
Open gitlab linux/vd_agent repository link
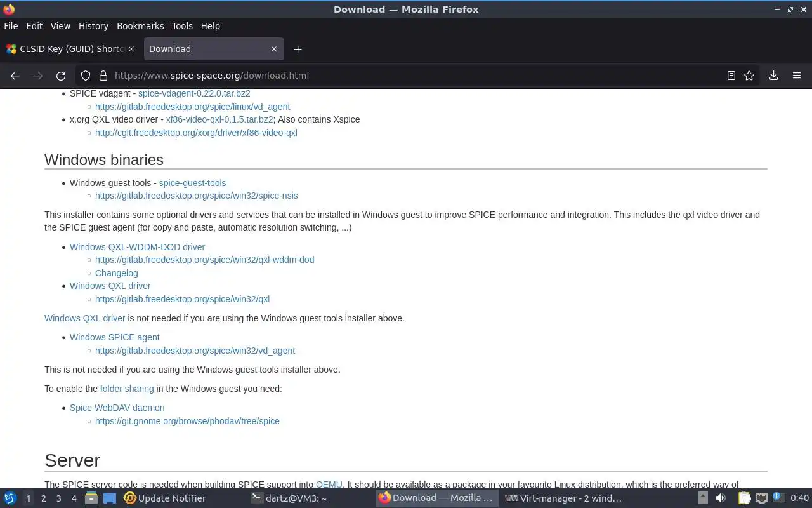(x=192, y=107)
